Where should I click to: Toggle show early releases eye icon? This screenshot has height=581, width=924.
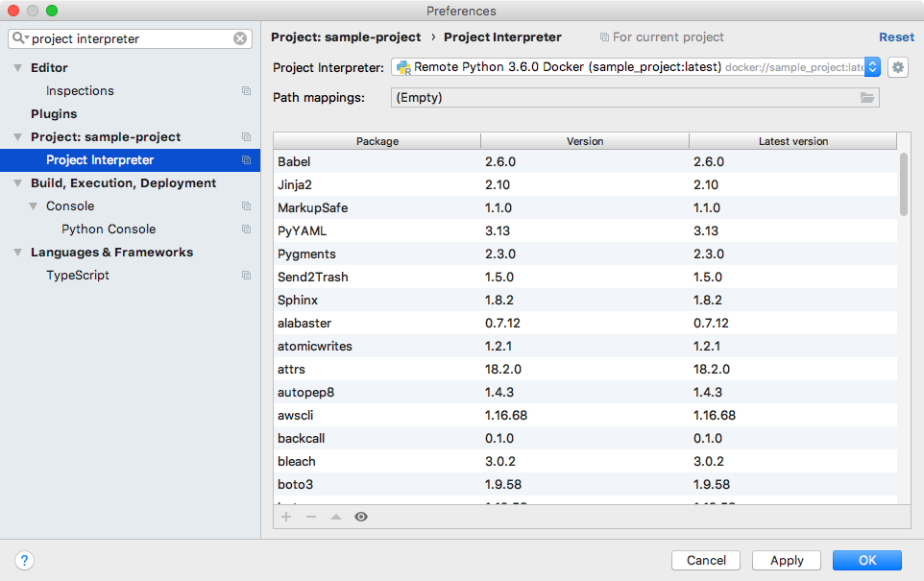click(x=361, y=517)
